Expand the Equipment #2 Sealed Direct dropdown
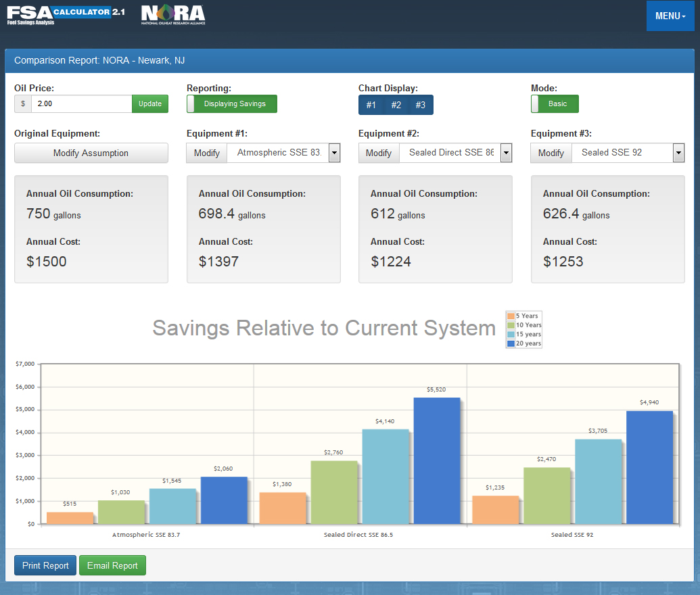Image resolution: width=700 pixels, height=595 pixels. [x=506, y=153]
